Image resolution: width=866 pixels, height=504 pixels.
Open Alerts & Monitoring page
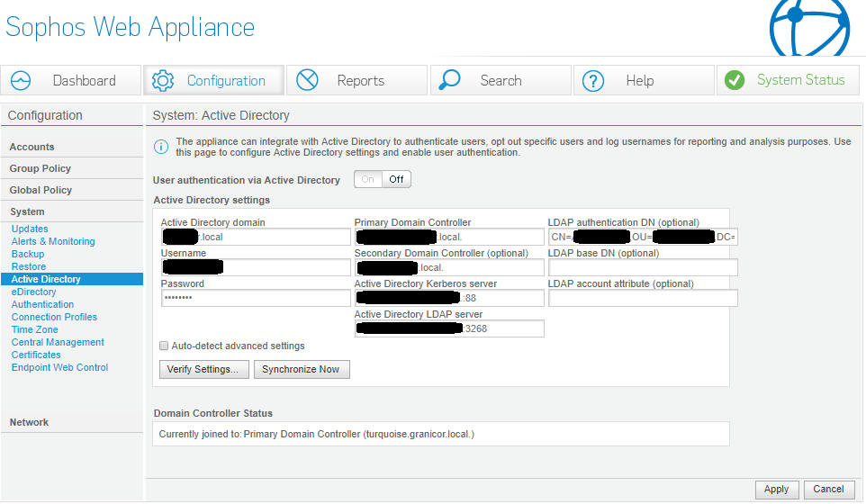[53, 241]
